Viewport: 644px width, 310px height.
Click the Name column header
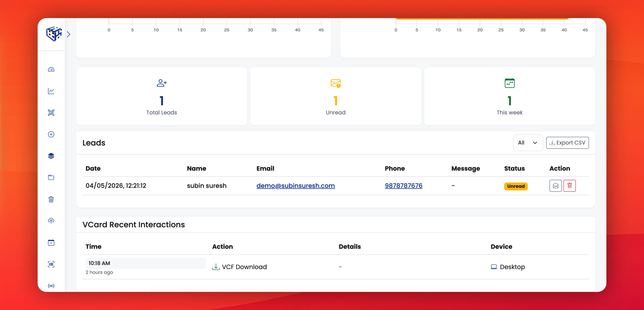[x=197, y=168]
